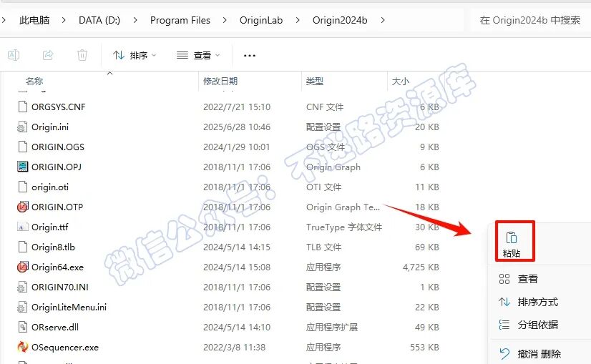The height and width of the screenshot is (364, 591).
Task: Click the 应用程序扩展 type cell
Action: [x=332, y=327]
